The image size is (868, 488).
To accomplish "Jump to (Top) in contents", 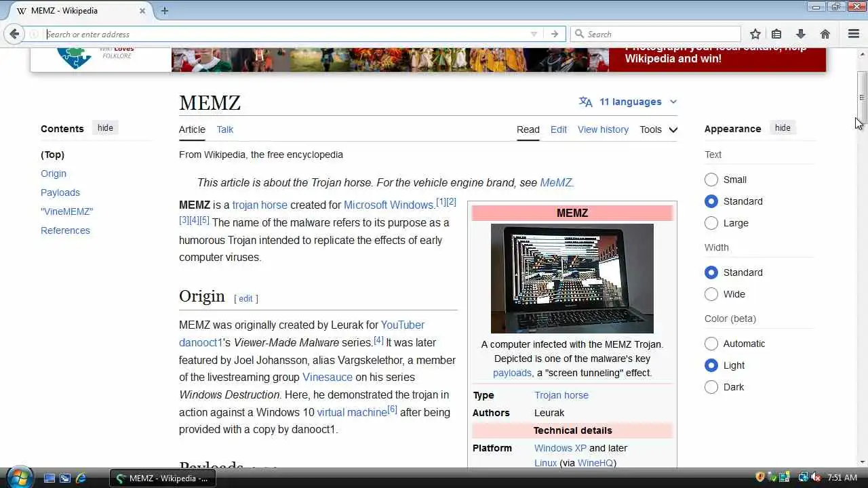I will pos(52,155).
